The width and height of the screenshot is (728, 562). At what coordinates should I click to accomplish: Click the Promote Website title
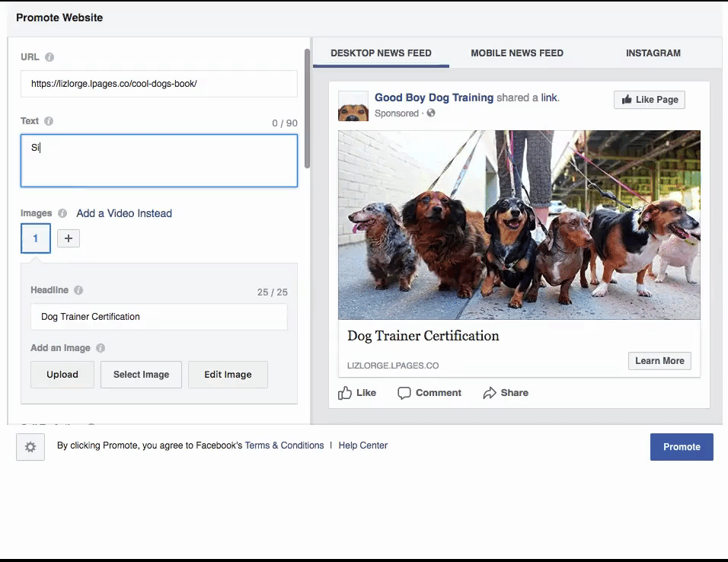(59, 18)
